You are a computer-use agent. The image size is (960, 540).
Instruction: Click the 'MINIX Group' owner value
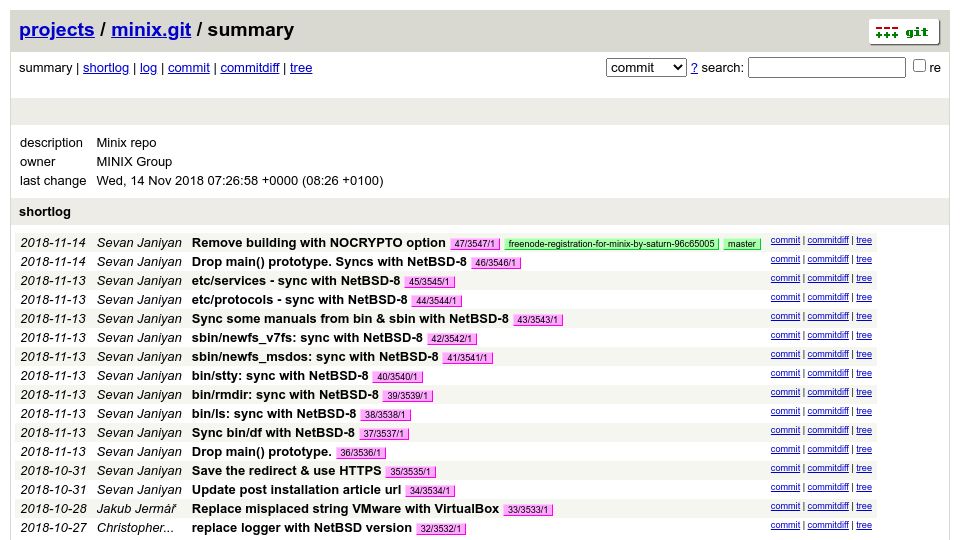click(134, 162)
